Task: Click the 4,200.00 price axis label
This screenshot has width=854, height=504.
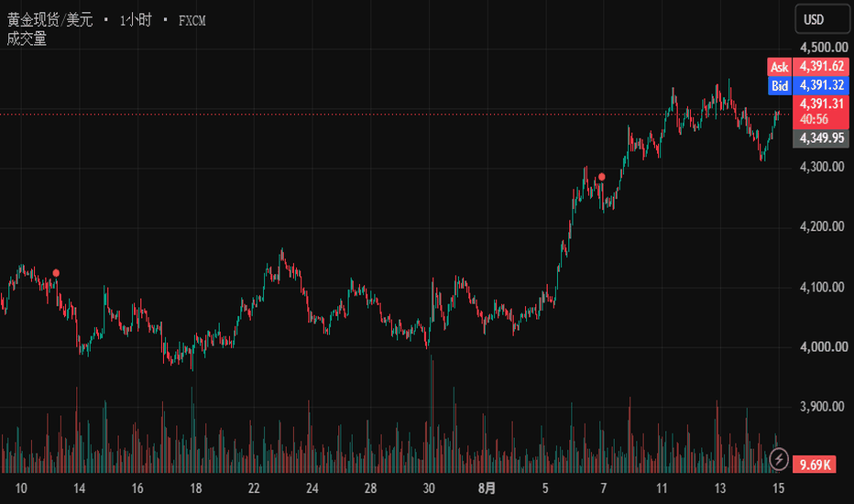Action: (x=822, y=226)
